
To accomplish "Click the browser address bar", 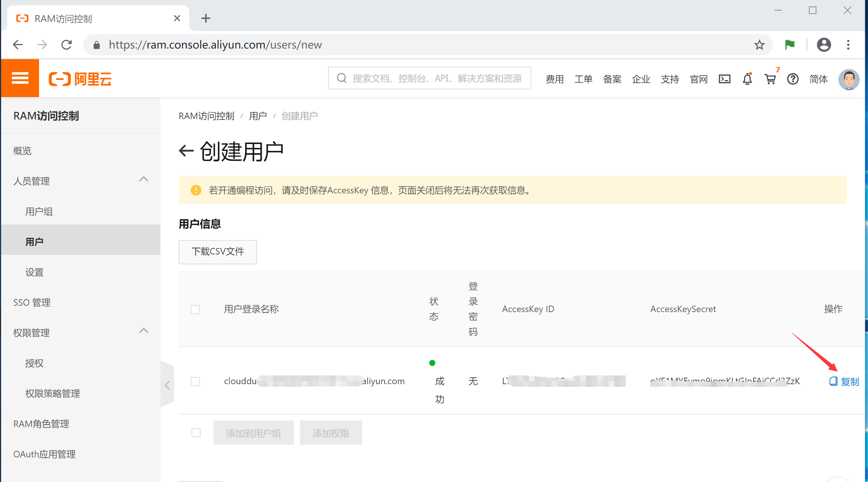I will tap(428, 45).
